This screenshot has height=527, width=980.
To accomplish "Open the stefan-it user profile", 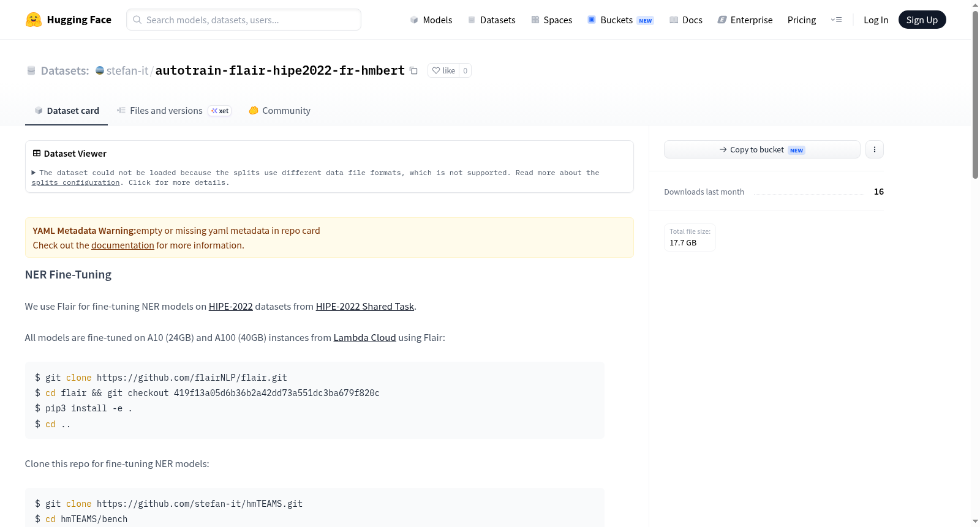I will [127, 71].
